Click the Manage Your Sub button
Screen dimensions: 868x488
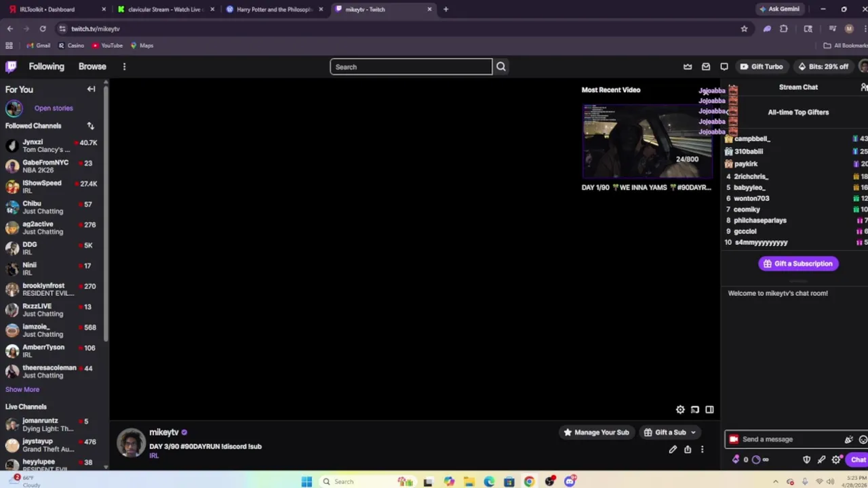(x=595, y=432)
